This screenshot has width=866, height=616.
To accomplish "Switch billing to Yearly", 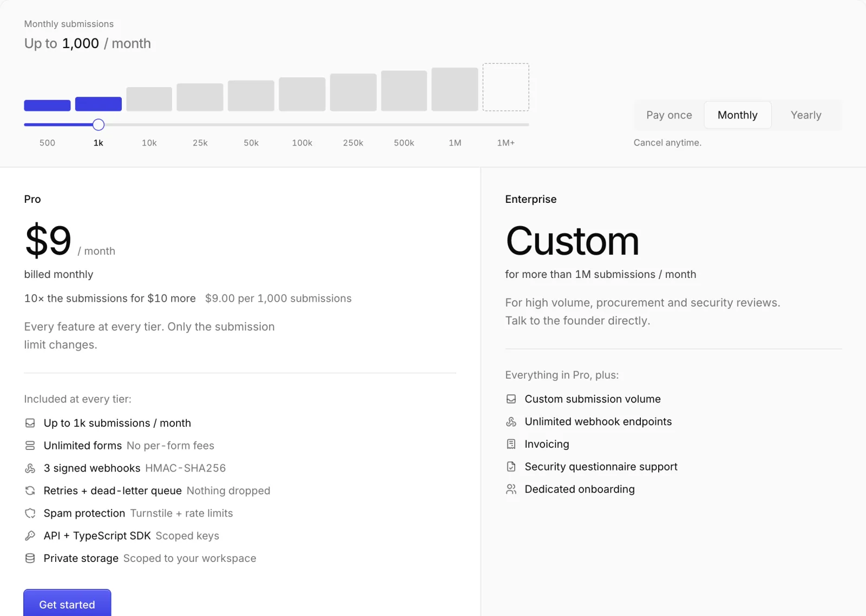I will tap(806, 115).
